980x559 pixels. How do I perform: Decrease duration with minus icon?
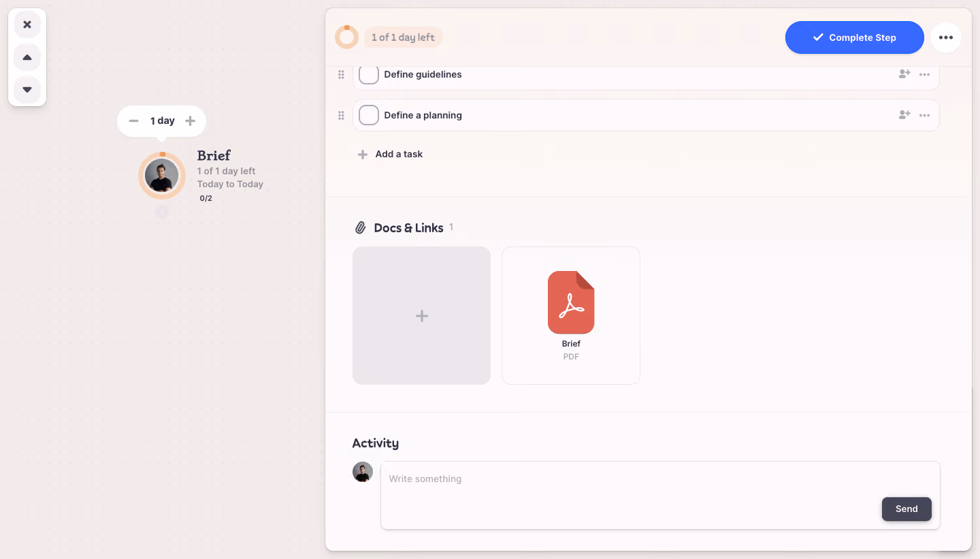click(x=134, y=121)
